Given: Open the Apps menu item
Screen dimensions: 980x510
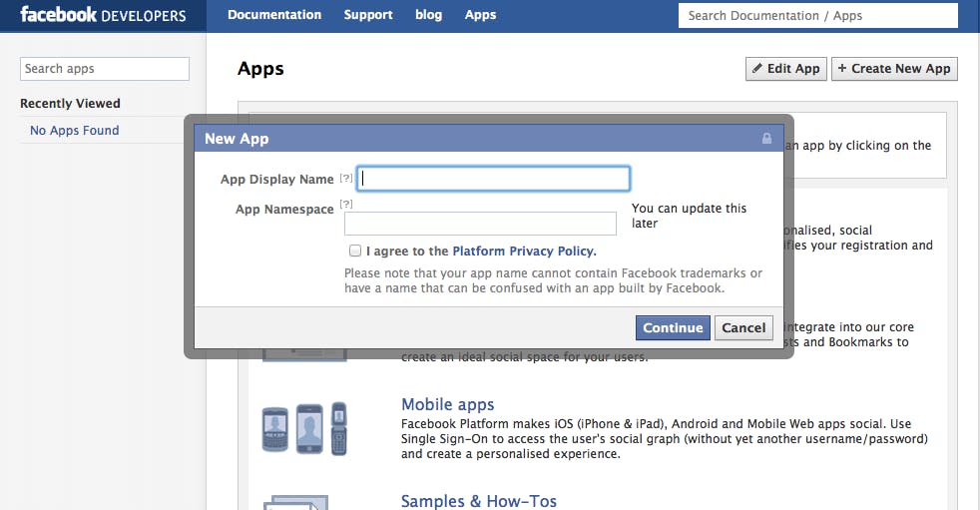Looking at the screenshot, I should click(x=480, y=15).
